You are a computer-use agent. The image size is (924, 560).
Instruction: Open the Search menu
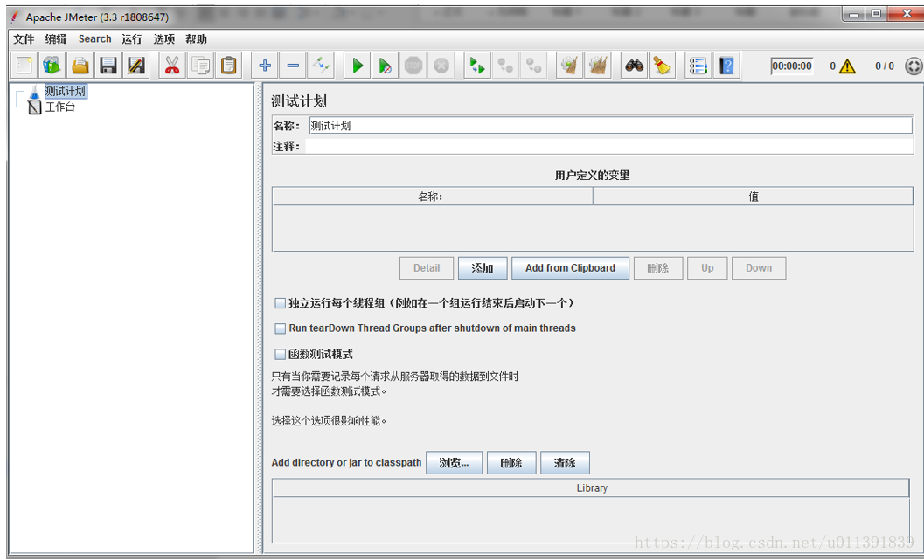pyautogui.click(x=95, y=38)
